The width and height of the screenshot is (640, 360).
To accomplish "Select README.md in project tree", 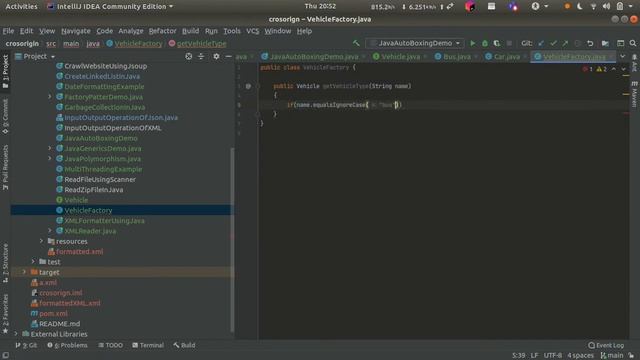I will (x=59, y=324).
